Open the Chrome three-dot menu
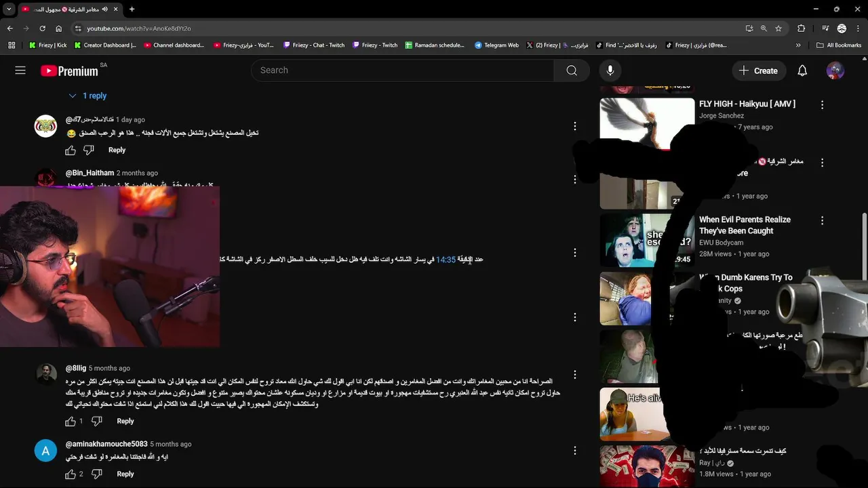The image size is (868, 488). [x=858, y=28]
